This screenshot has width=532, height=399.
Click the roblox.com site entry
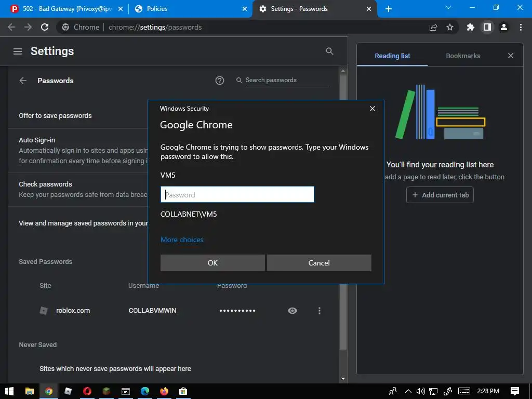pyautogui.click(x=73, y=311)
